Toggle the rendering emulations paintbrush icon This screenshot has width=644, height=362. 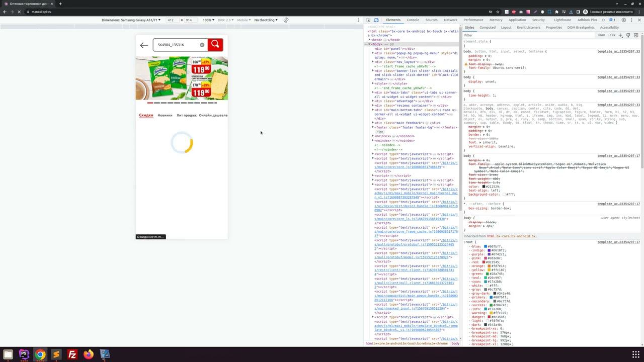click(628, 35)
